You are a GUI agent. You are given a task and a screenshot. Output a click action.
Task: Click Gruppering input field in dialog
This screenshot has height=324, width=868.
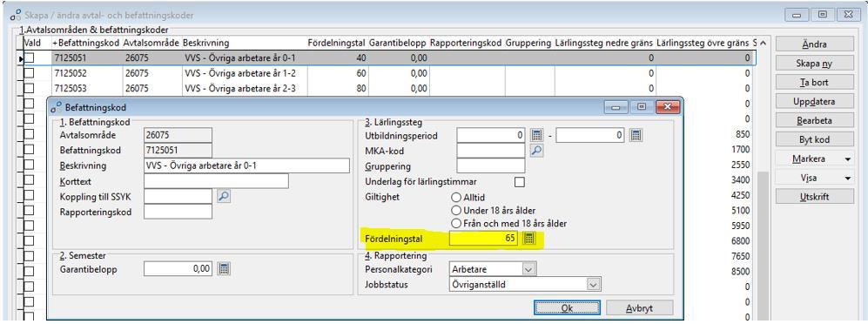pos(491,165)
